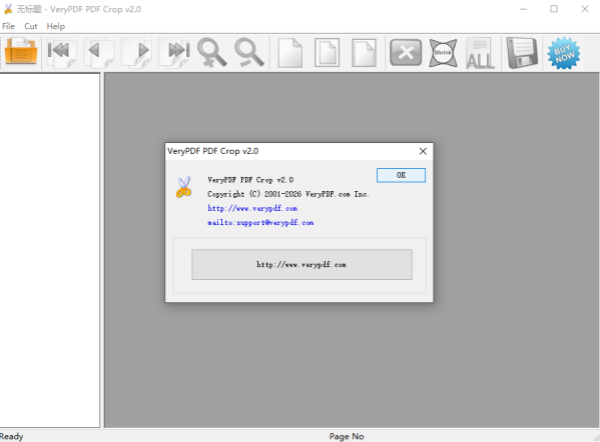Open the Cut menu

point(31,26)
